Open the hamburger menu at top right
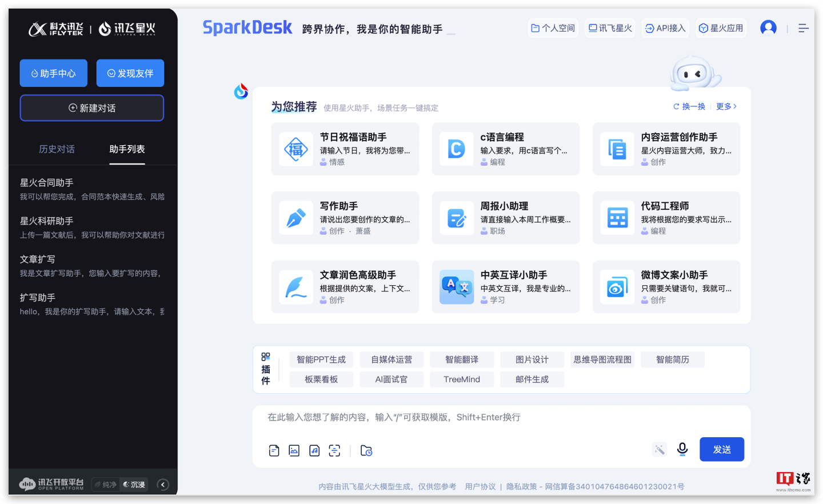Viewport: 823px width, 504px height. click(x=803, y=28)
